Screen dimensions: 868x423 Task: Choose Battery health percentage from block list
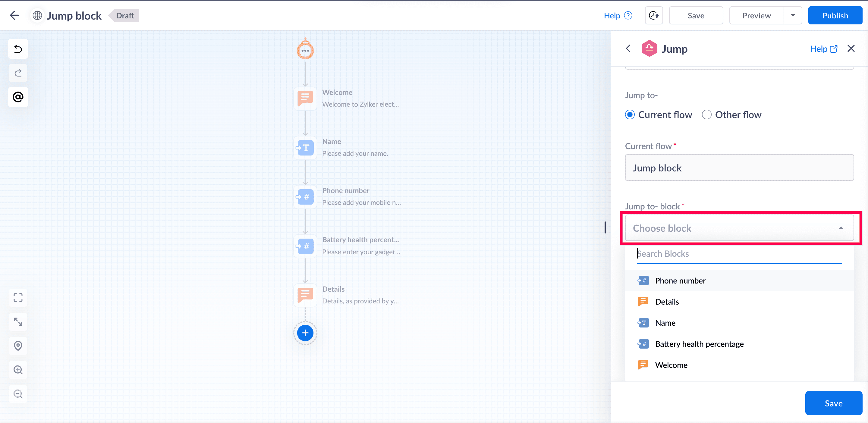(739, 344)
